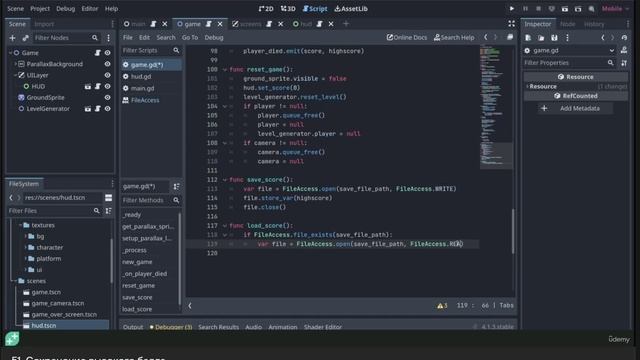Hide the LevelGenerator node
This screenshot has width=640, height=360.
107,109
